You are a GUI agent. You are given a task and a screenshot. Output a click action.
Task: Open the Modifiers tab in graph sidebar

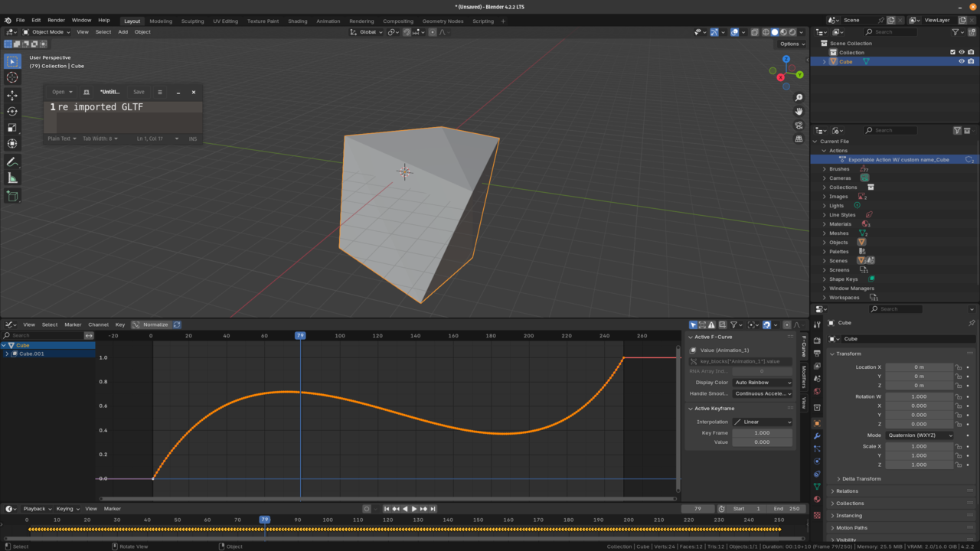804,377
